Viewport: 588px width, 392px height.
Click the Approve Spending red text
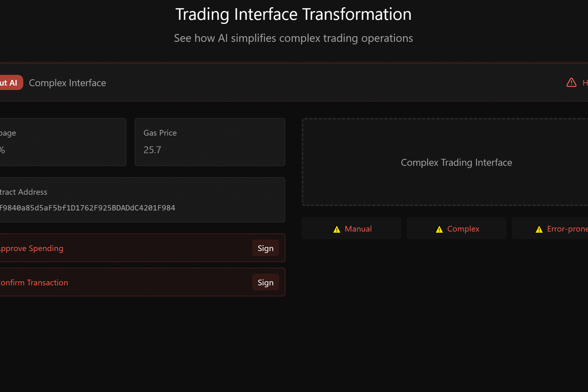(31, 248)
